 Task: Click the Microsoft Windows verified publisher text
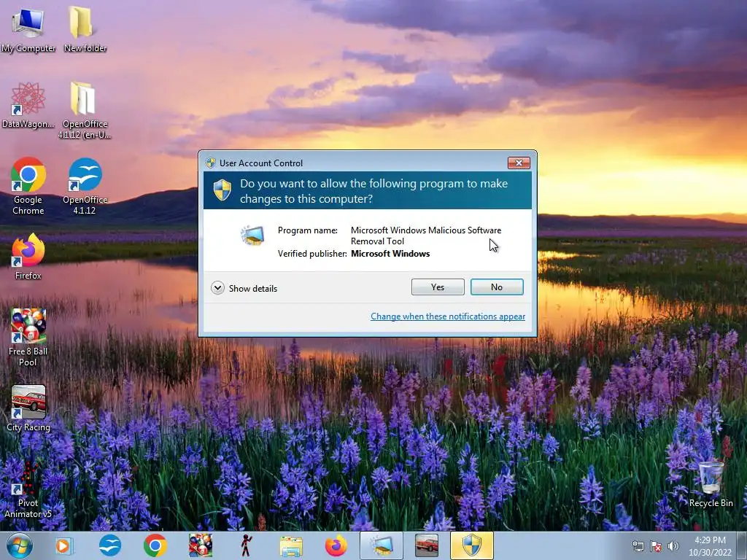tap(390, 254)
